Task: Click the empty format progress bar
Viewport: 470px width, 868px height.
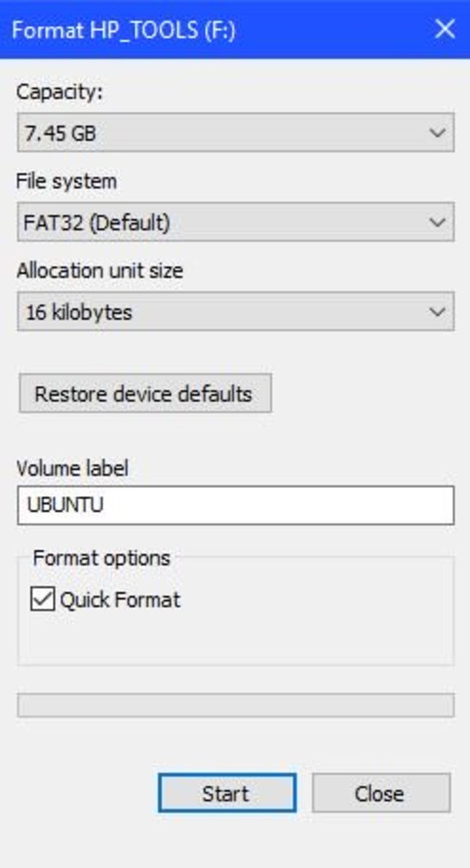Action: [235, 705]
